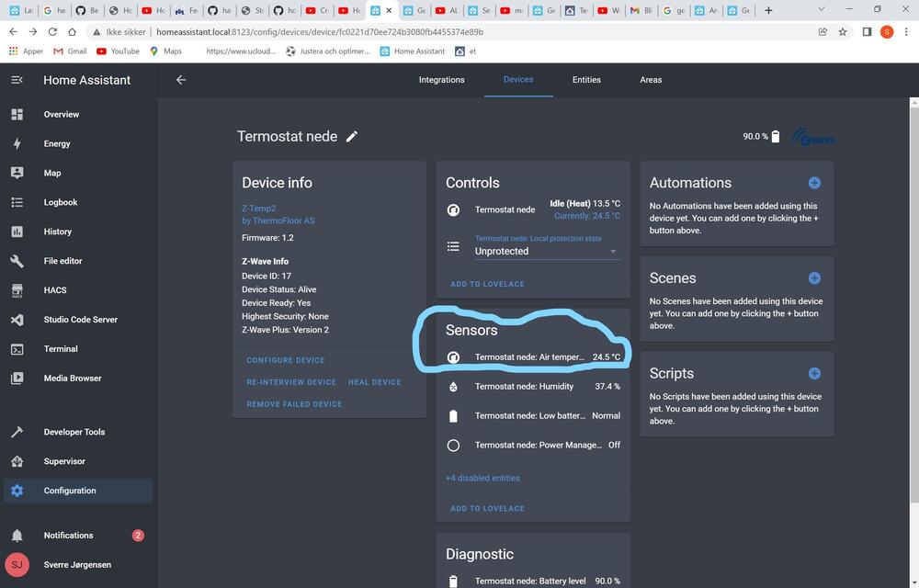This screenshot has height=588, width=919.
Task: Open Studio Code Server in the sidebar
Action: [x=80, y=320]
